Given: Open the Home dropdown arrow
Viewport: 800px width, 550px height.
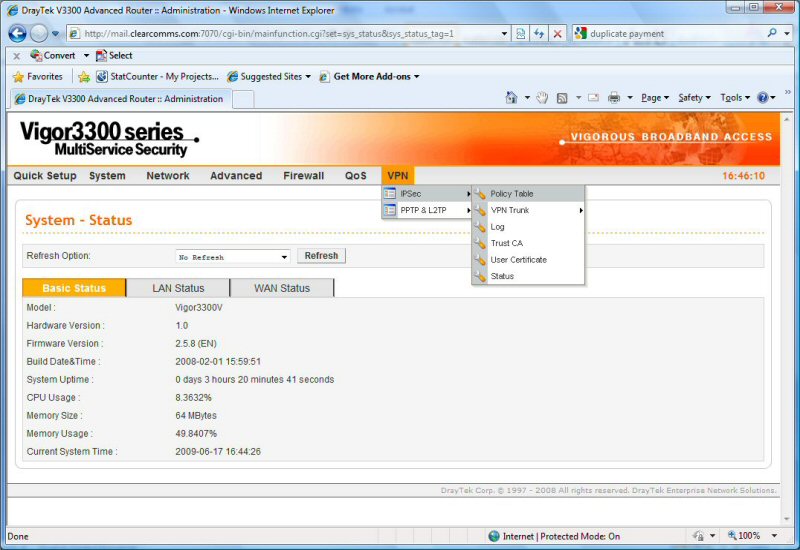Looking at the screenshot, I should tap(527, 97).
